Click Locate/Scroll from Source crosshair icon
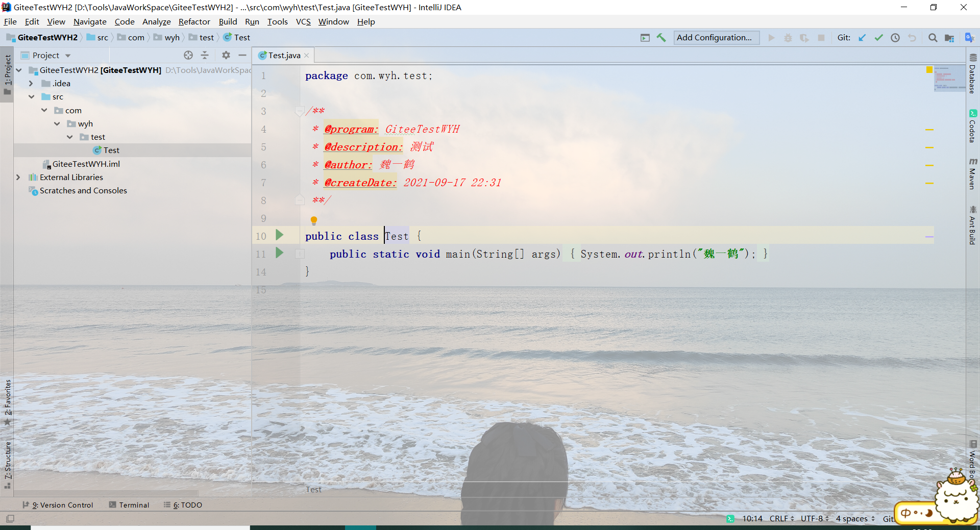 188,55
